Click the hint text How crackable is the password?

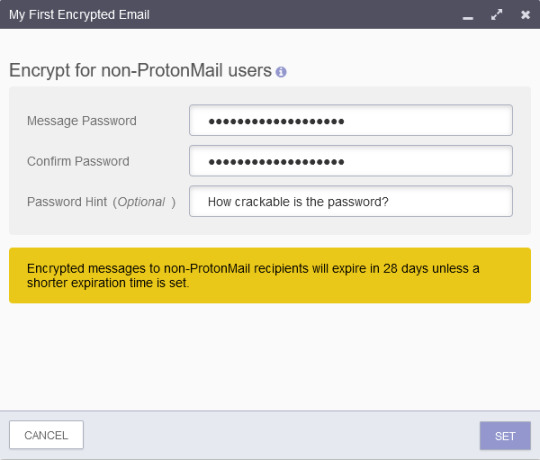coord(298,202)
